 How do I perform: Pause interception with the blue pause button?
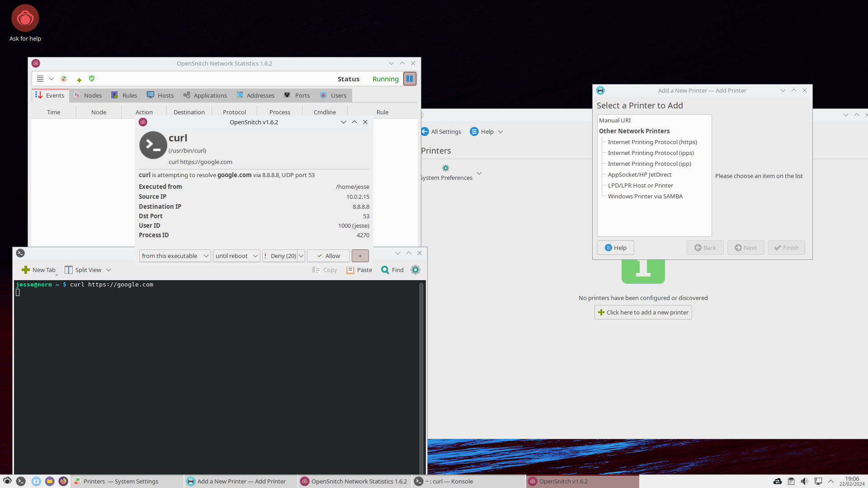(x=410, y=79)
